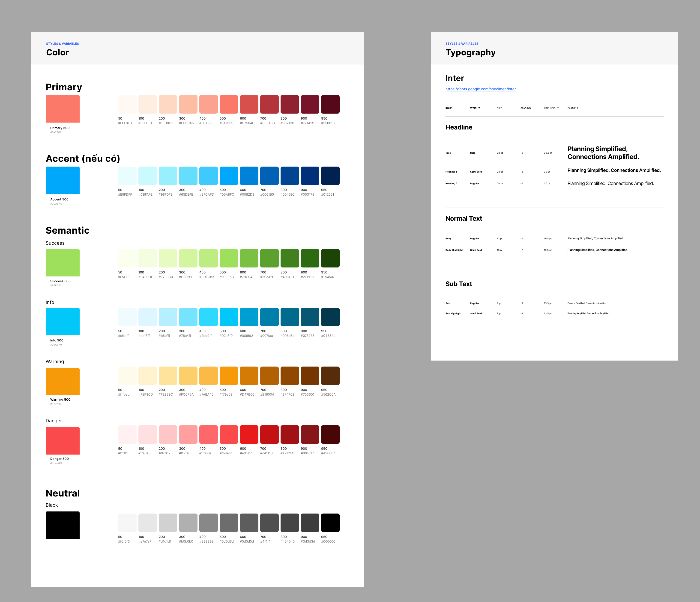Select the 'Primary' section heading
Screen dimensions: 700x602
64,87
